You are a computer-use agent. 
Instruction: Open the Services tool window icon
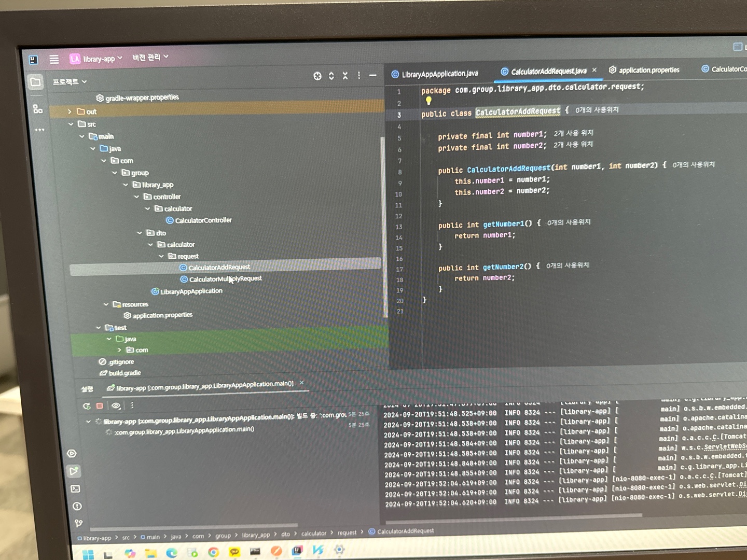72,454
